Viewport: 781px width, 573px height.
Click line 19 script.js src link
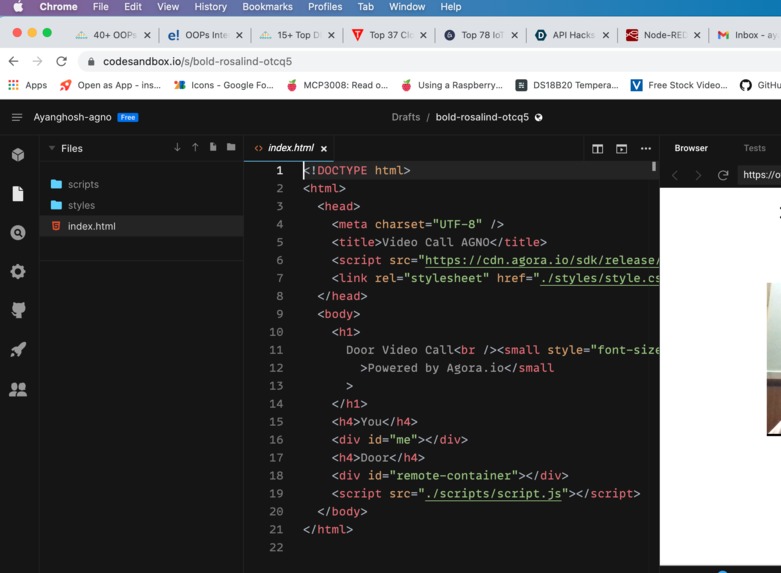pyautogui.click(x=493, y=494)
